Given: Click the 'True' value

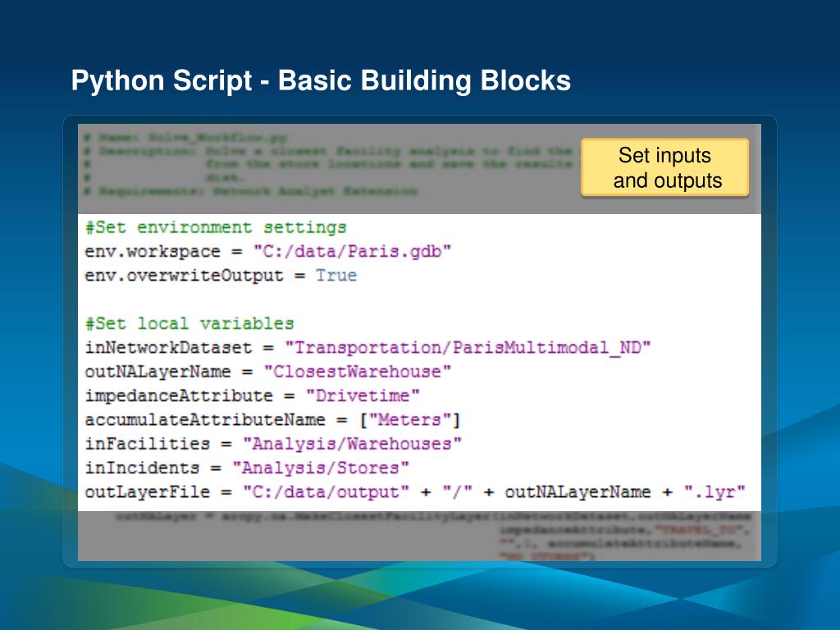Looking at the screenshot, I should 336,276.
